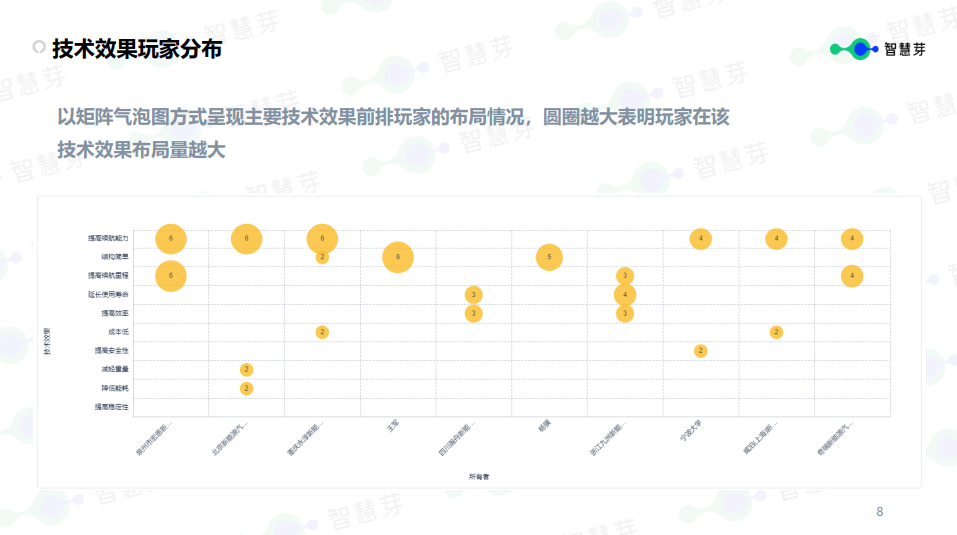The height and width of the screenshot is (535, 957).
Task: Click the slide title 技术效果玩家分布
Action: click(137, 49)
